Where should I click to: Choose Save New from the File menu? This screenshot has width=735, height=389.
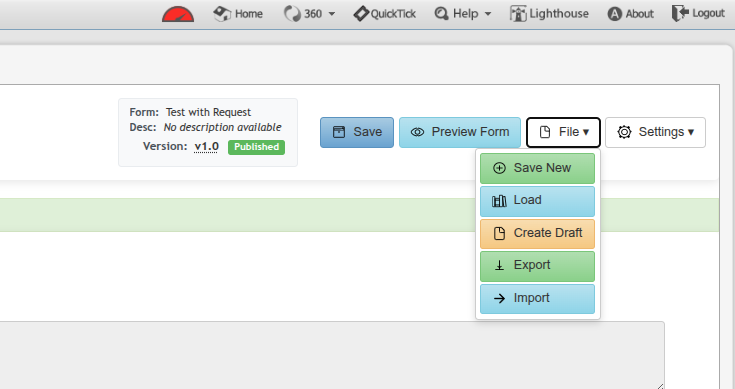click(x=537, y=168)
